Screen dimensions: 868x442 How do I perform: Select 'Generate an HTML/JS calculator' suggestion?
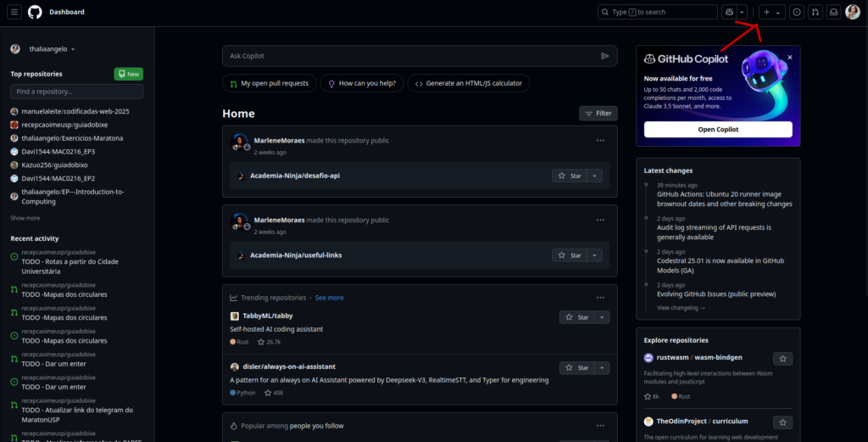468,83
